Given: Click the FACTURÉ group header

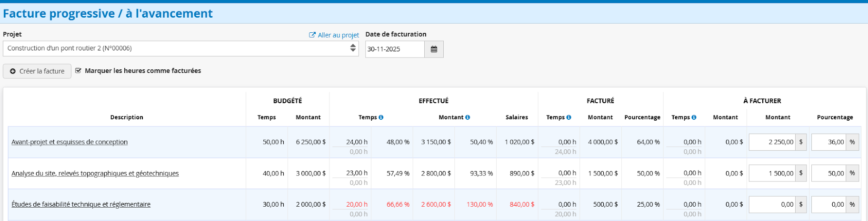Looking at the screenshot, I should click(x=600, y=101).
